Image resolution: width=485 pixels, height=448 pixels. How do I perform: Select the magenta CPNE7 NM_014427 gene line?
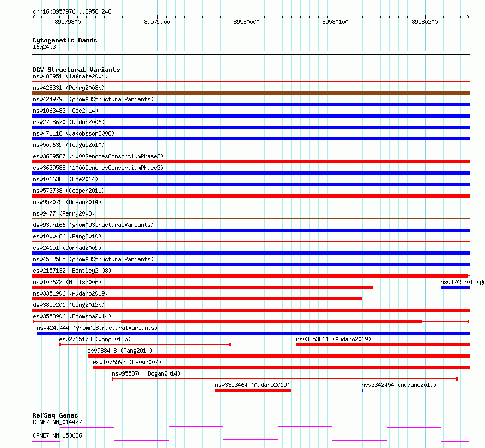[x=251, y=427]
